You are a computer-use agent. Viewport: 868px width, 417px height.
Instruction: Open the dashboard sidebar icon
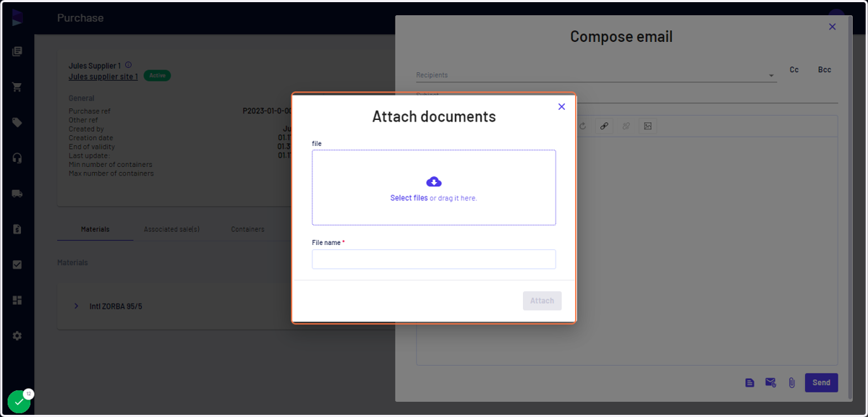point(17,300)
